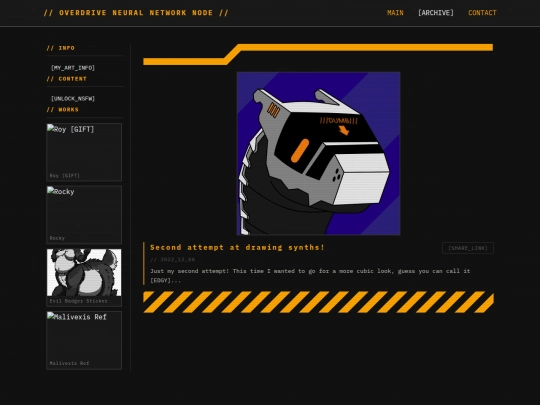Image resolution: width=540 pixels, height=405 pixels.
Task: Click the post date 2022_12_08
Action: [173, 259]
